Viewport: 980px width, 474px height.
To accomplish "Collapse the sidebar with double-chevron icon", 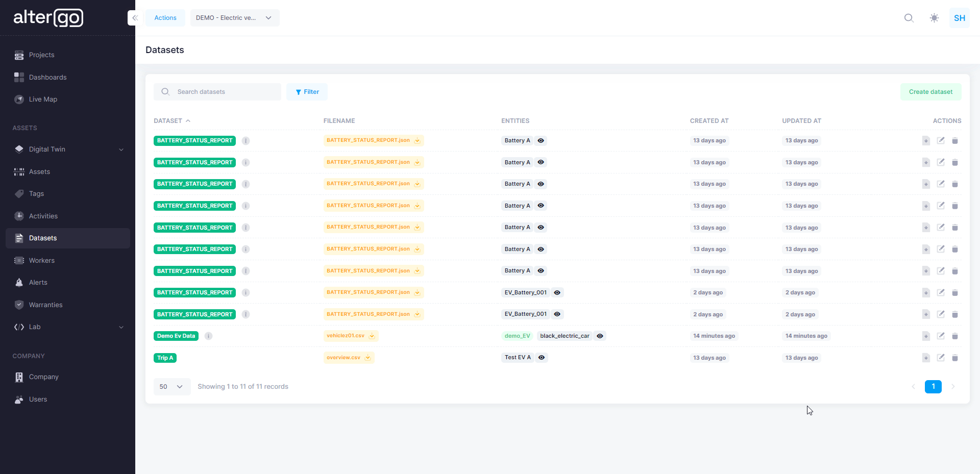I will [135, 18].
